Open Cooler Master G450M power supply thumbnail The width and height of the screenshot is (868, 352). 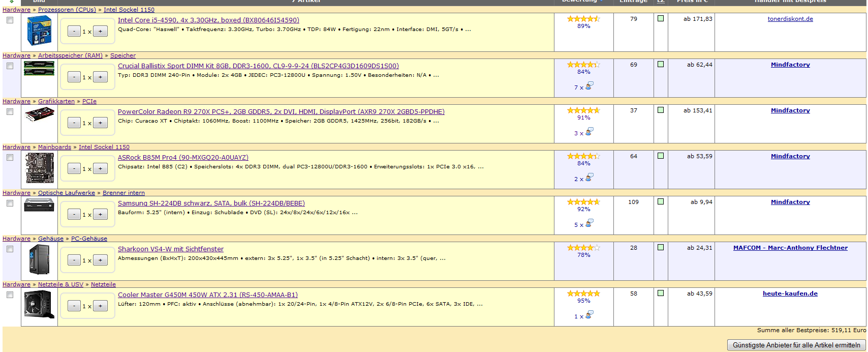pyautogui.click(x=39, y=305)
